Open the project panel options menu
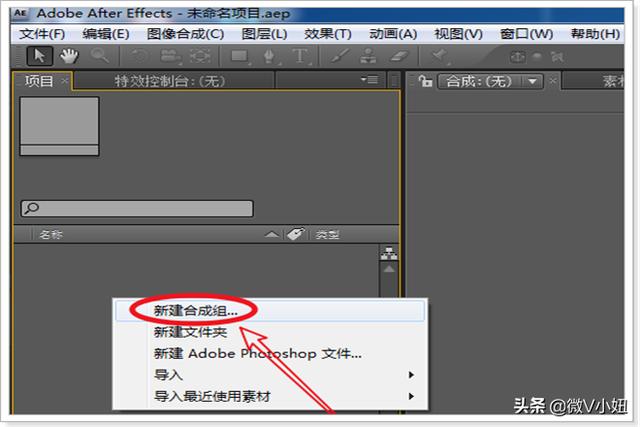The height and width of the screenshot is (427, 640). pos(369,80)
